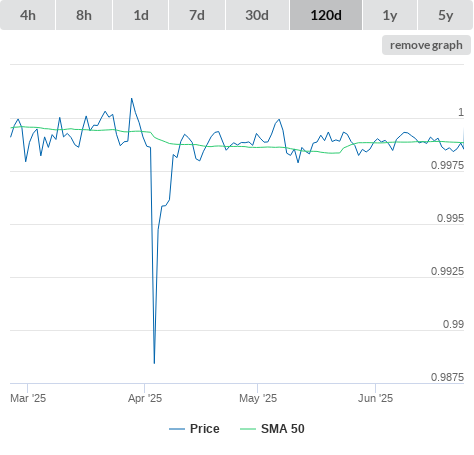Select the 4h time range tab
The width and height of the screenshot is (474, 455).
click(x=28, y=15)
